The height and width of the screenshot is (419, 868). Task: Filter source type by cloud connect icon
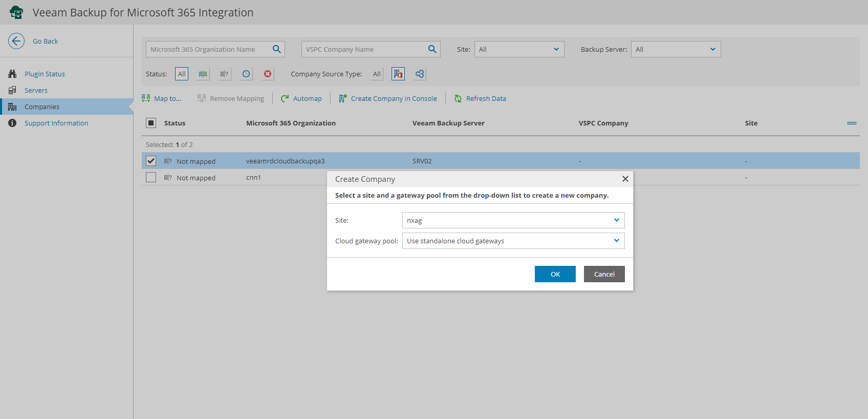[x=420, y=74]
